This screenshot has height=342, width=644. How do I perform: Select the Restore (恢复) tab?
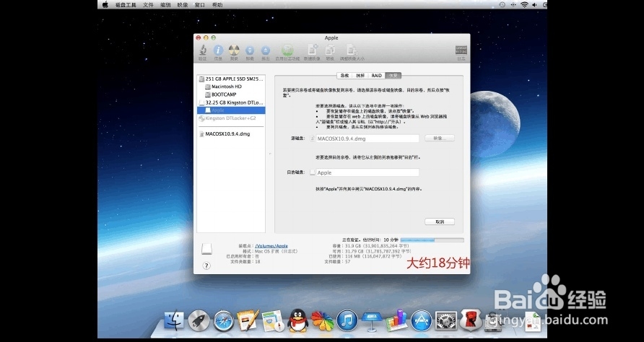(393, 76)
